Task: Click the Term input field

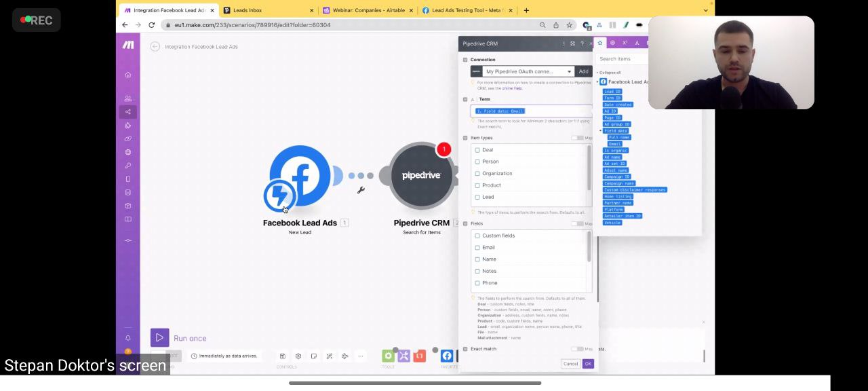Action: (x=531, y=111)
